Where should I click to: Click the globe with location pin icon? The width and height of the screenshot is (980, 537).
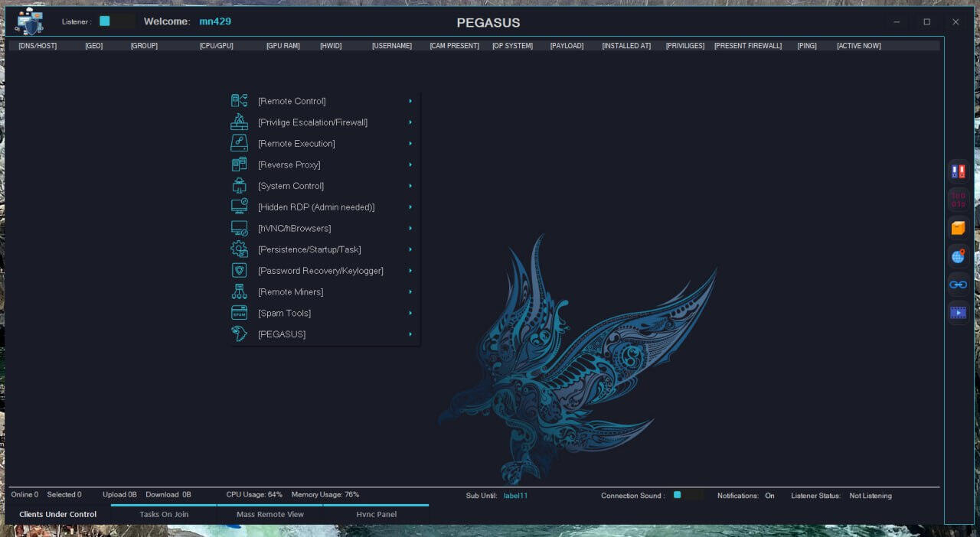958,256
